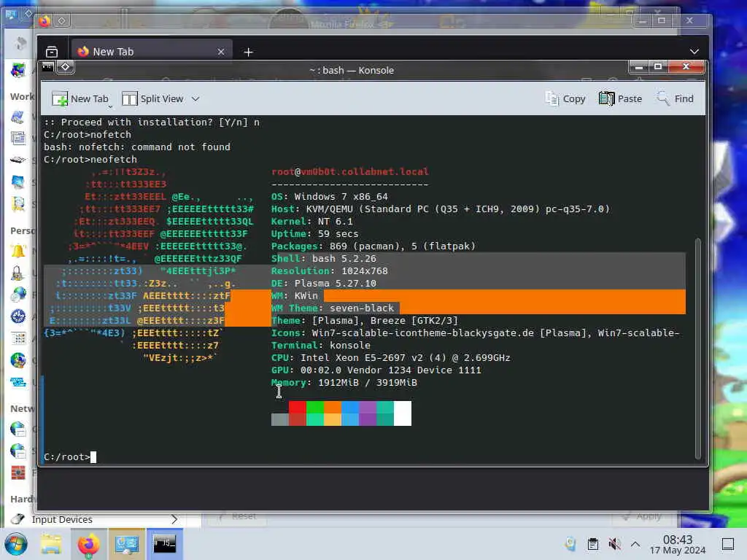Viewport: 747px width, 560px height.
Task: Click the New Tab icon in Konsole toolbar
Action: pos(60,98)
